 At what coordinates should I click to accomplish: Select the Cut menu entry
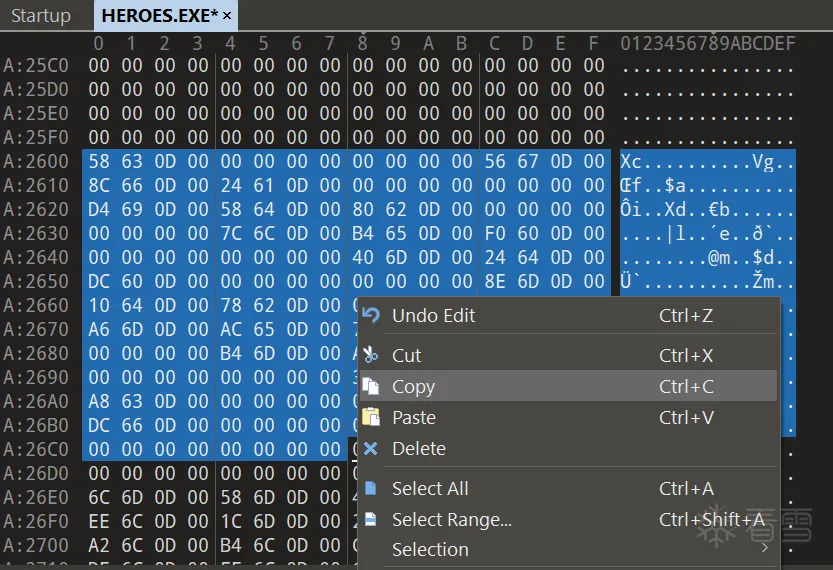tap(407, 356)
